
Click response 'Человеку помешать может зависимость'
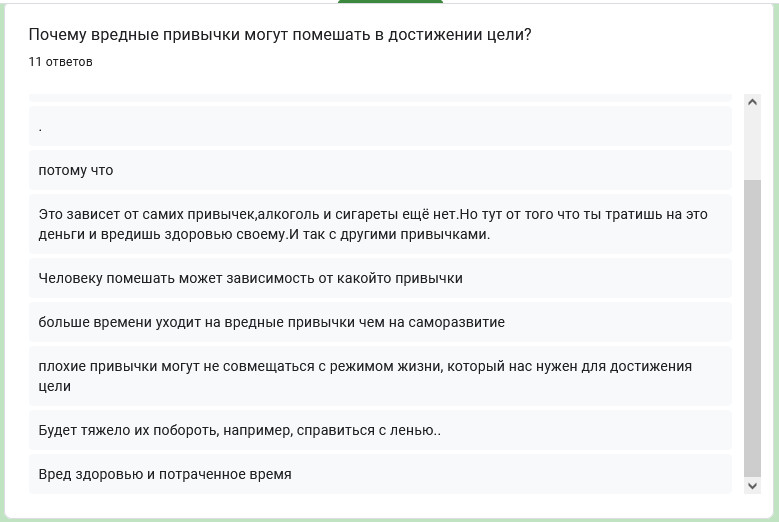click(380, 278)
